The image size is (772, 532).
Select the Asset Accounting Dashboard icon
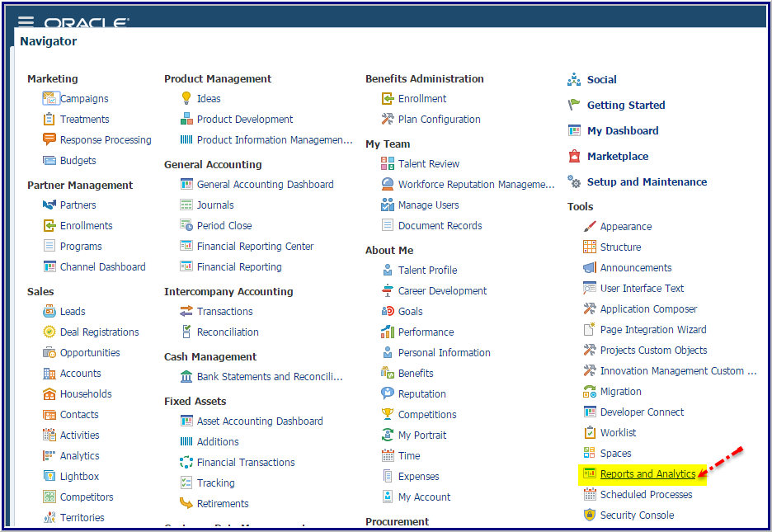click(188, 421)
